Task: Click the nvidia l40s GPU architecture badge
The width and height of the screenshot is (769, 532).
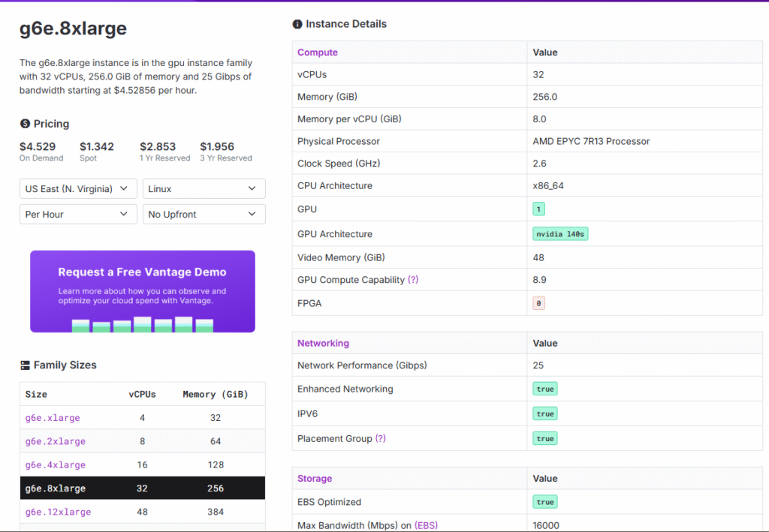Action: click(x=560, y=234)
